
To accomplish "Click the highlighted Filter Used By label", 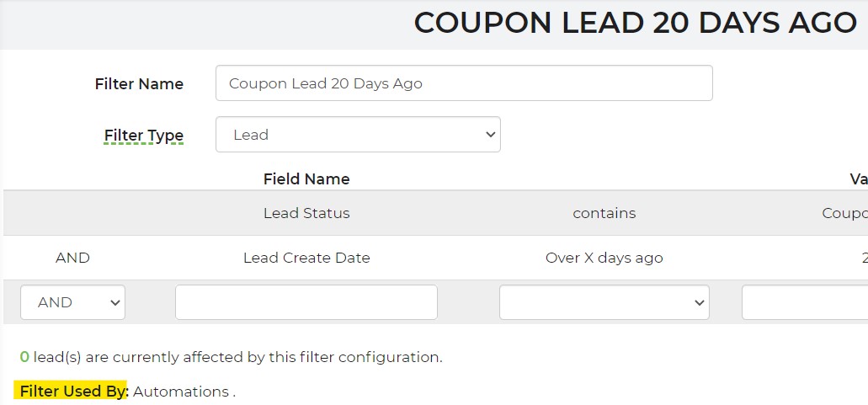I will click(72, 392).
